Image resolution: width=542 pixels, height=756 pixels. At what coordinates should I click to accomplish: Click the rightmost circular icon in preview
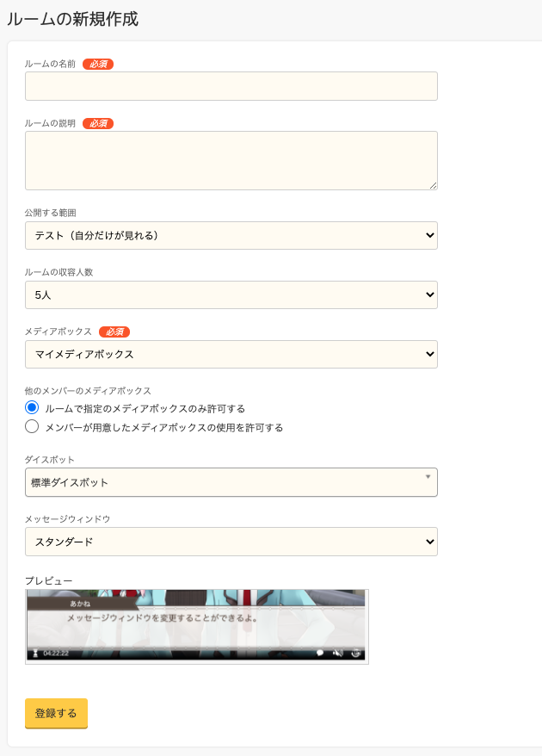(355, 653)
